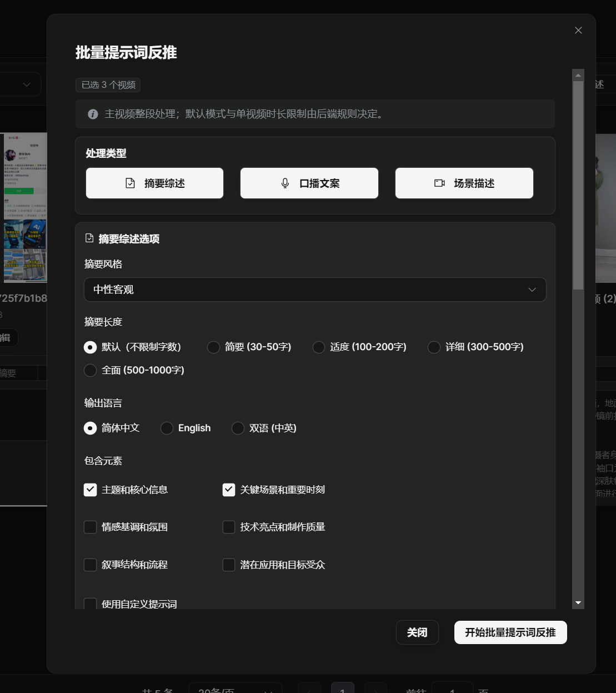
Task: Click 开始批量提示词反推 button
Action: tap(510, 632)
